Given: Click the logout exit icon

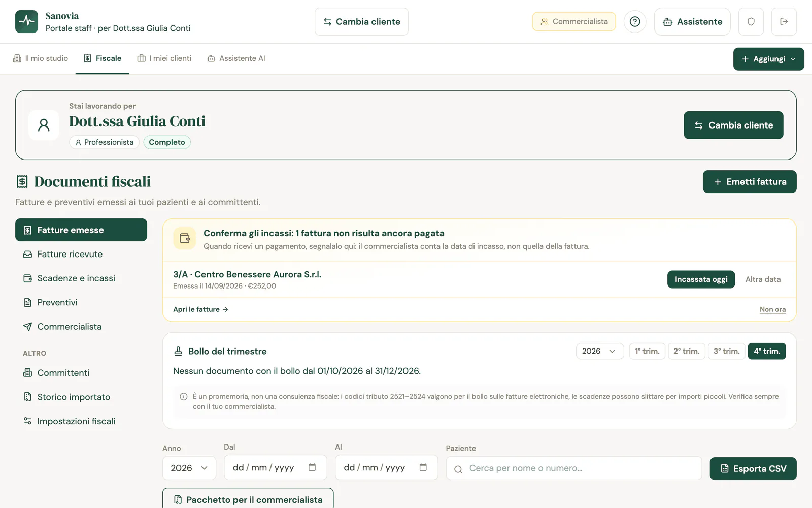Looking at the screenshot, I should [x=784, y=21].
